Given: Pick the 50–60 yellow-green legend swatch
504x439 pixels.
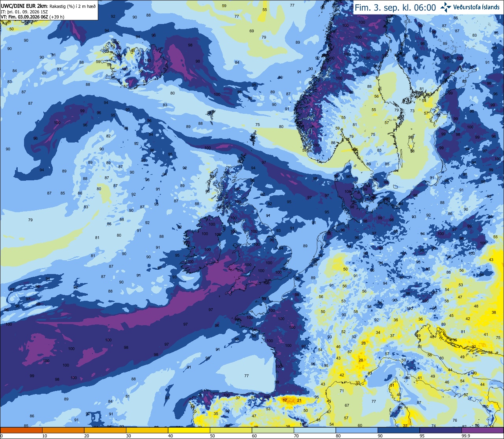Looking at the screenshot, I should 231,430.
